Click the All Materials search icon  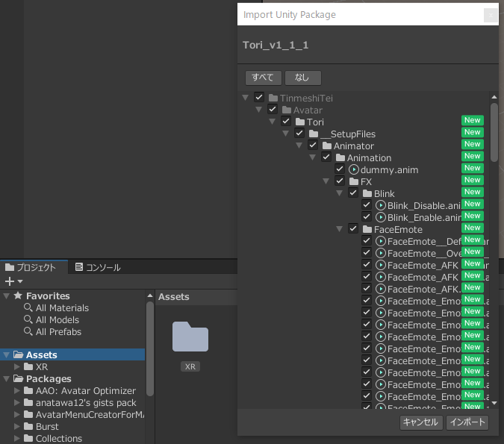pyautogui.click(x=28, y=307)
